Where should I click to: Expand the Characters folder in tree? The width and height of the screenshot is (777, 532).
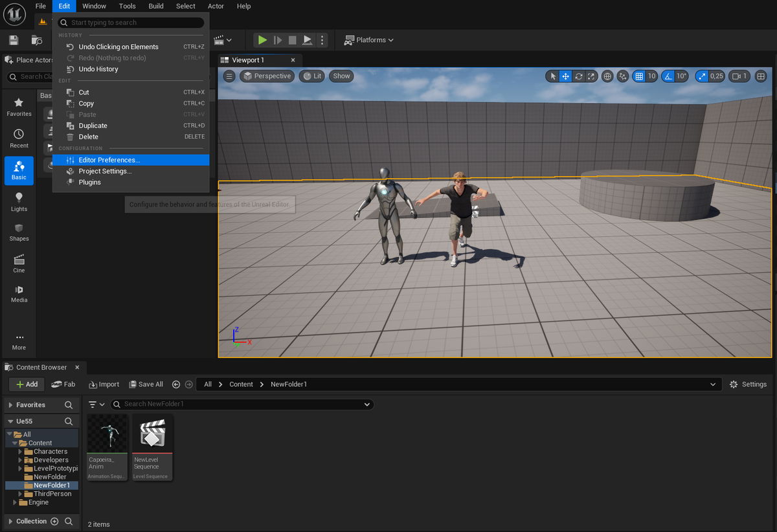[20, 452]
